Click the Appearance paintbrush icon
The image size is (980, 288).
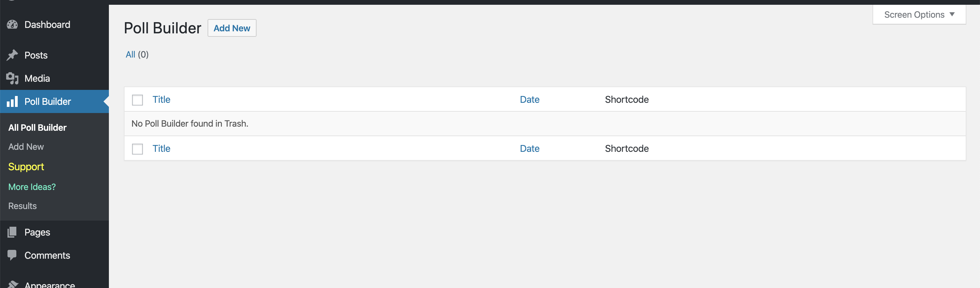click(12, 285)
